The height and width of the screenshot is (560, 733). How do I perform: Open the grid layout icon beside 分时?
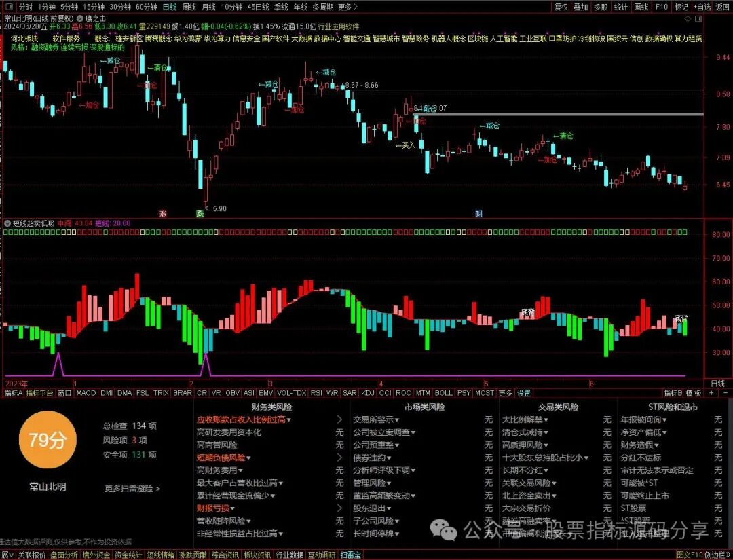pos(10,7)
